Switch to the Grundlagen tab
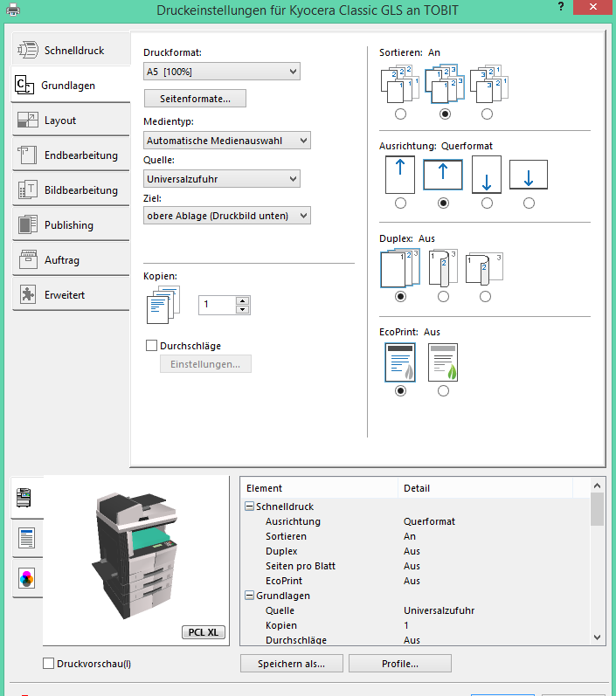The height and width of the screenshot is (696, 616). click(x=70, y=85)
